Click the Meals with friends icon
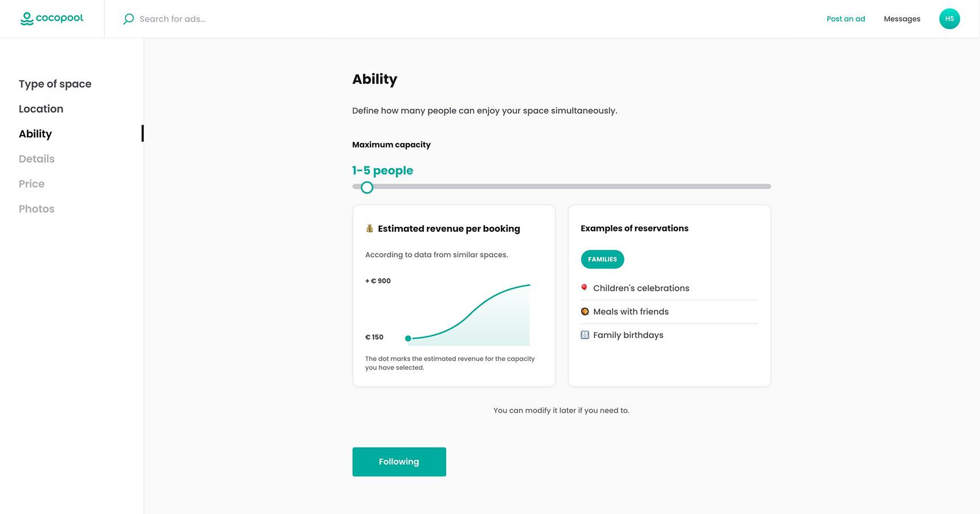Viewport: 980px width, 514px height. pos(585,312)
